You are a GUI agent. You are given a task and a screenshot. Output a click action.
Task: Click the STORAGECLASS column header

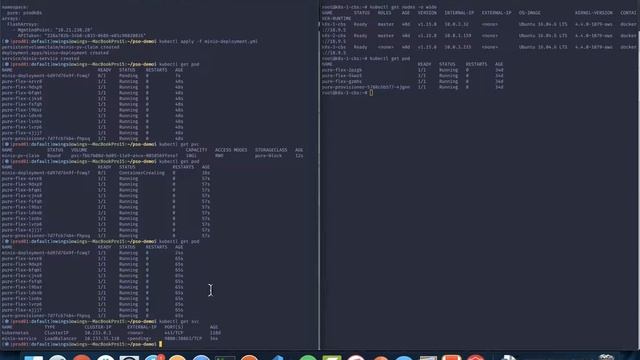coord(271,150)
